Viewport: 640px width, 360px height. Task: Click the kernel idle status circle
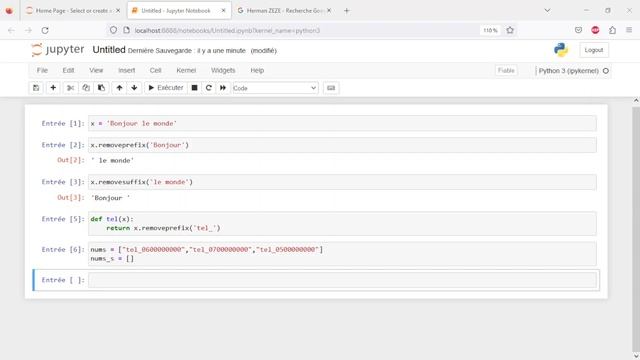[x=606, y=71]
